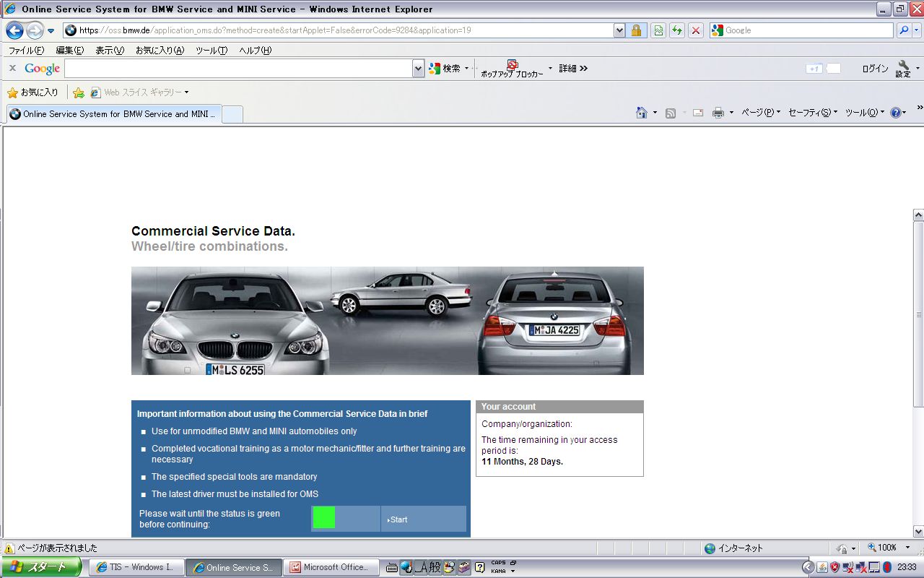Open the お気に入り favorites button

point(32,92)
